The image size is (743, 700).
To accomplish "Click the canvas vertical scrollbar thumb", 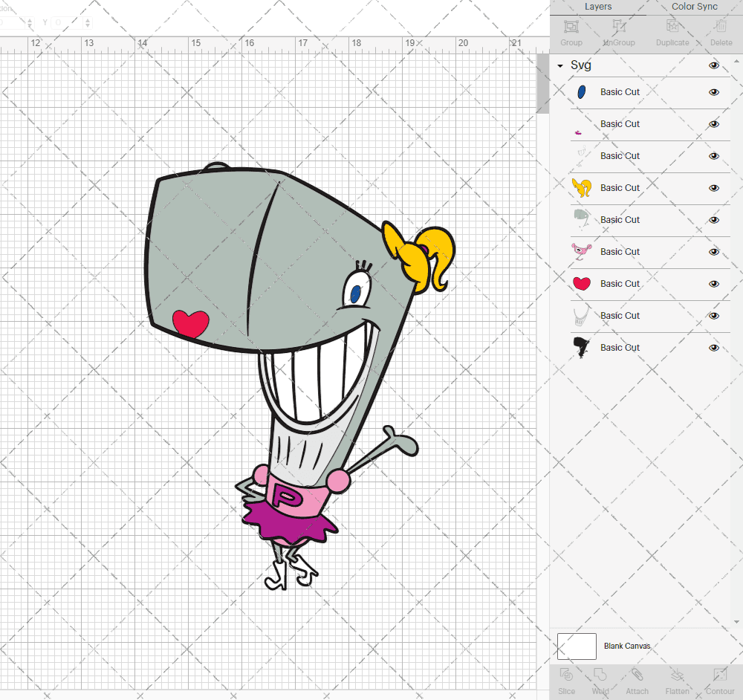I will point(542,83).
